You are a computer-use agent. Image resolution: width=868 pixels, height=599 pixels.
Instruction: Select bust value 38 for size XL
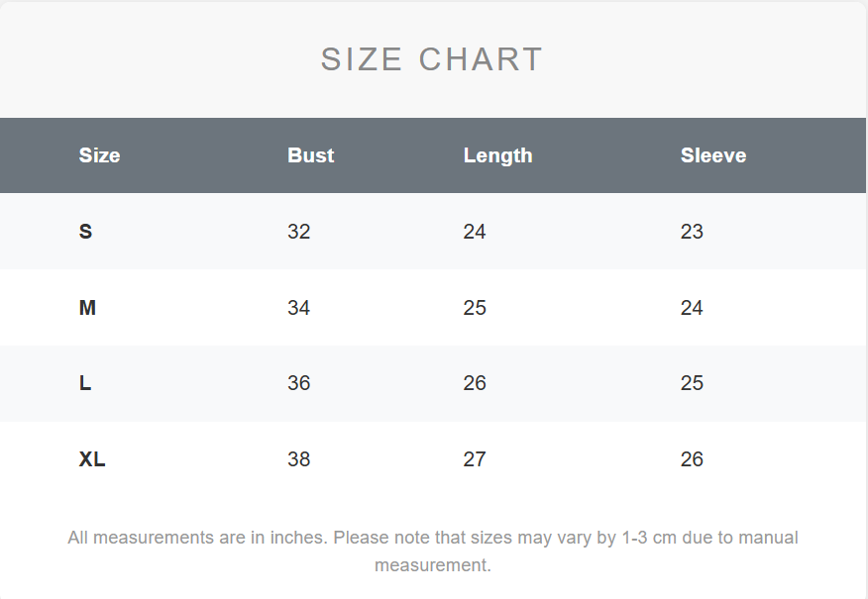point(299,459)
